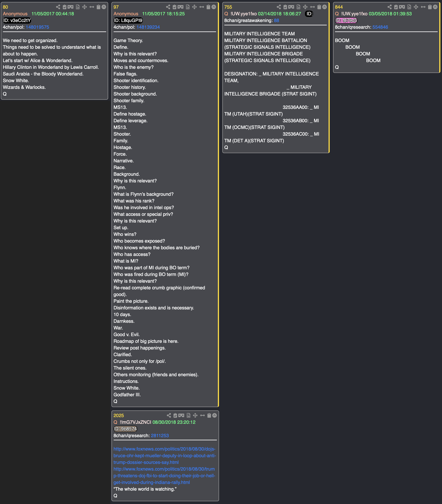This screenshot has height=504, width=442.
Task: Click the timestamp 03/05/2018 01:39:53
Action: 390,14
